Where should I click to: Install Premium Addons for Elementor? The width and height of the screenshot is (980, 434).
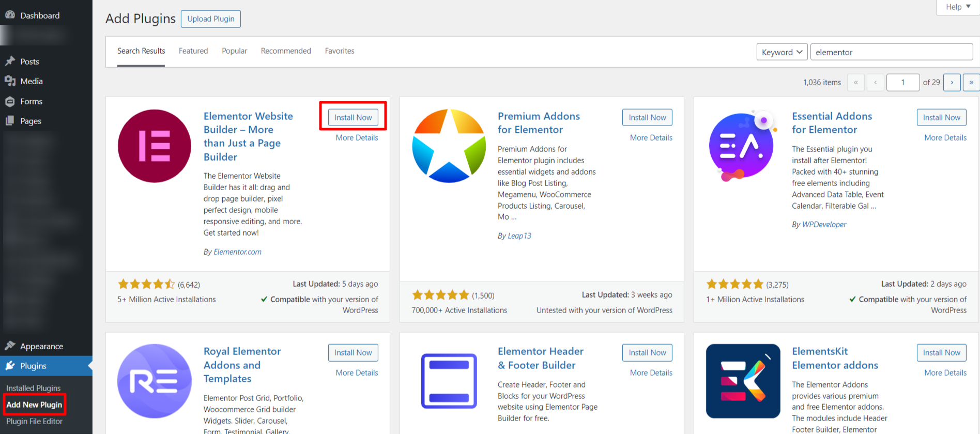(647, 117)
